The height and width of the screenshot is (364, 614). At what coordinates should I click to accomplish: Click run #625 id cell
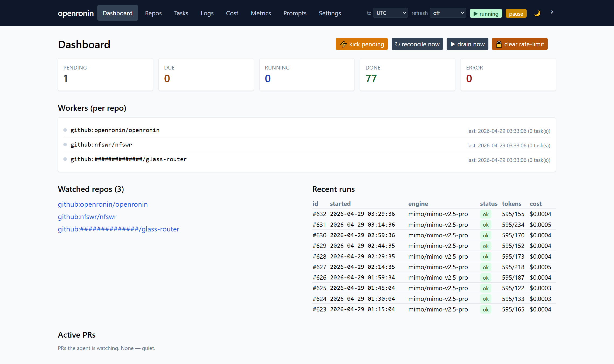[x=319, y=288]
